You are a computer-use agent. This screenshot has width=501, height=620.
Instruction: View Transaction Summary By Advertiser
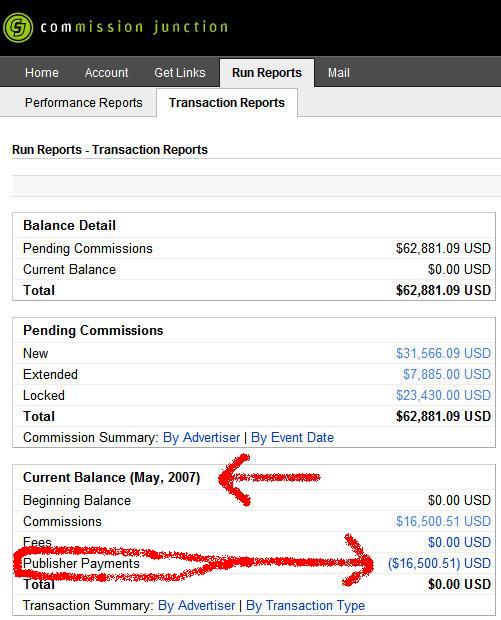click(196, 605)
